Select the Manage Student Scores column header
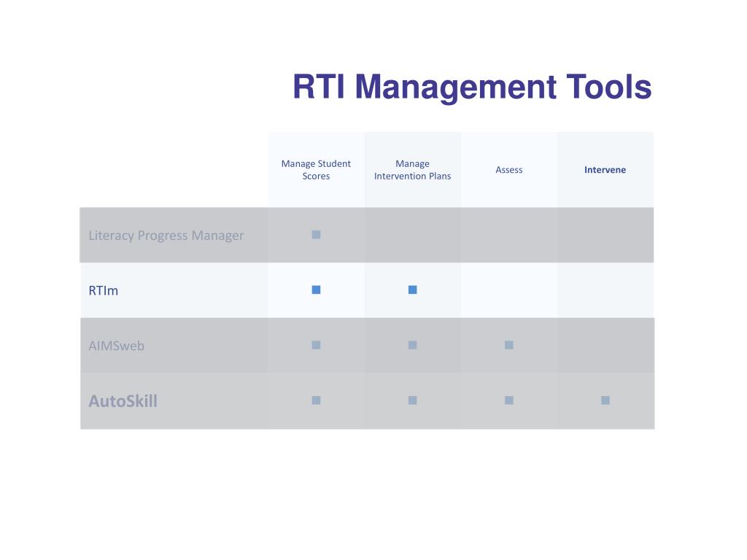Viewport: 747px width, 560px height. (316, 169)
